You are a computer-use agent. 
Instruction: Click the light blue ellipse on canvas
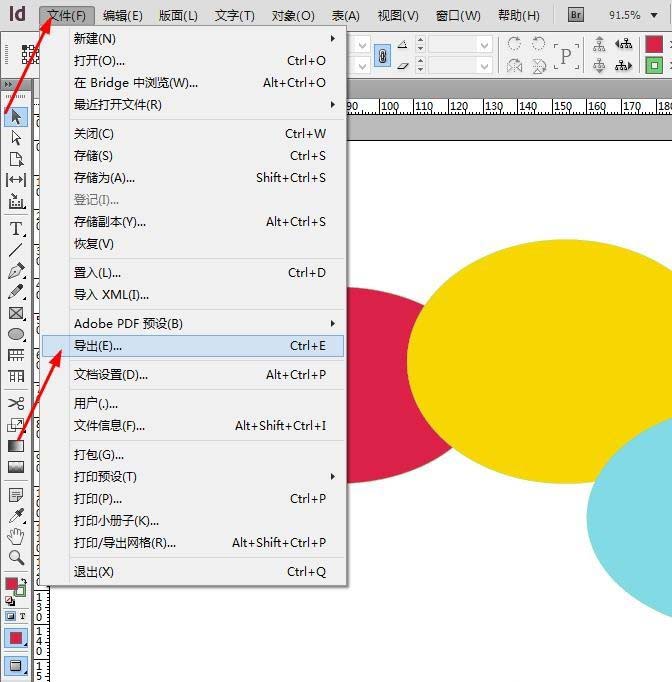point(635,520)
